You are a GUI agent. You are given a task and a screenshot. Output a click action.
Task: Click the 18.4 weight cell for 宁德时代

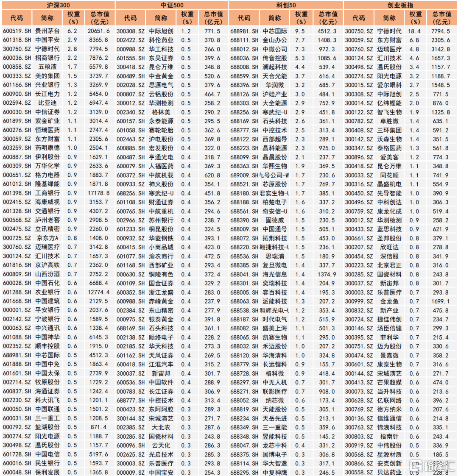tap(414, 31)
